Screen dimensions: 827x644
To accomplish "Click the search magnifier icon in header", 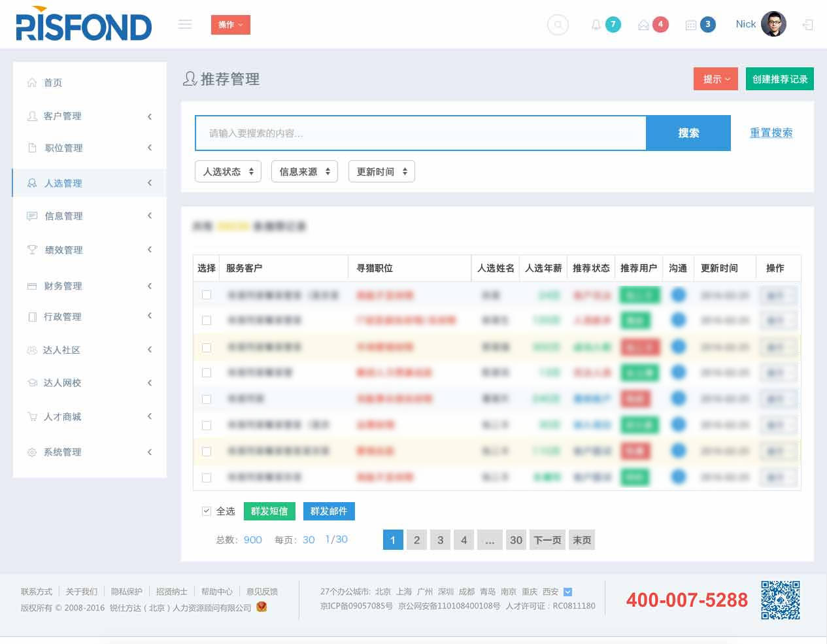I will click(x=558, y=25).
